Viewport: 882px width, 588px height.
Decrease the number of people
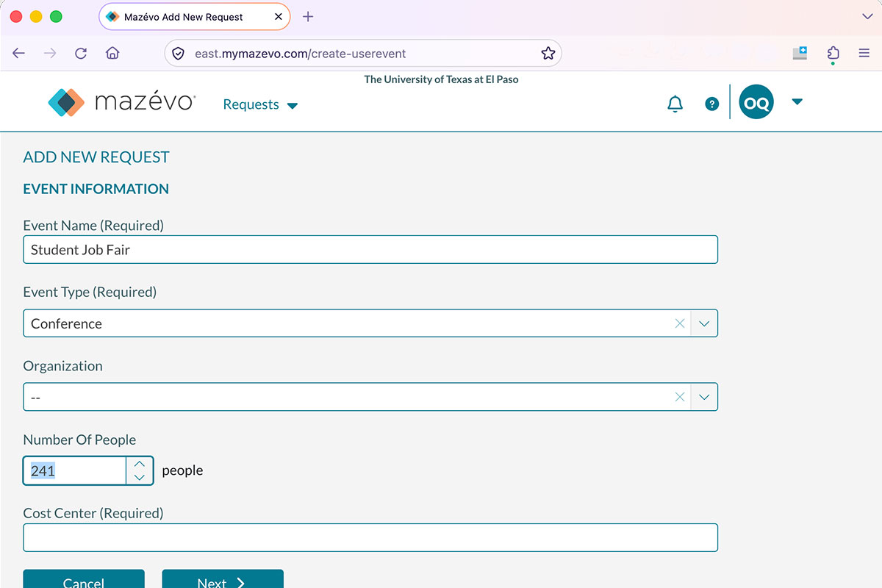pyautogui.click(x=140, y=477)
